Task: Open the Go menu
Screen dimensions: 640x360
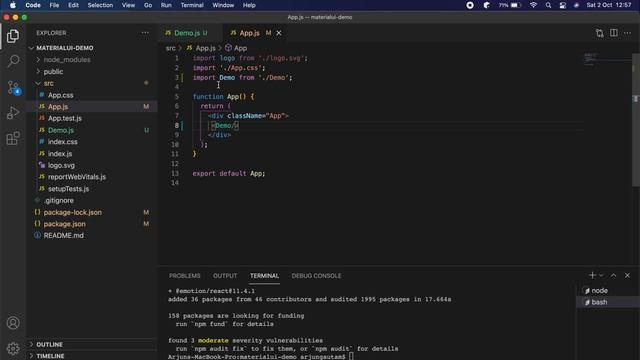Action: (148, 5)
